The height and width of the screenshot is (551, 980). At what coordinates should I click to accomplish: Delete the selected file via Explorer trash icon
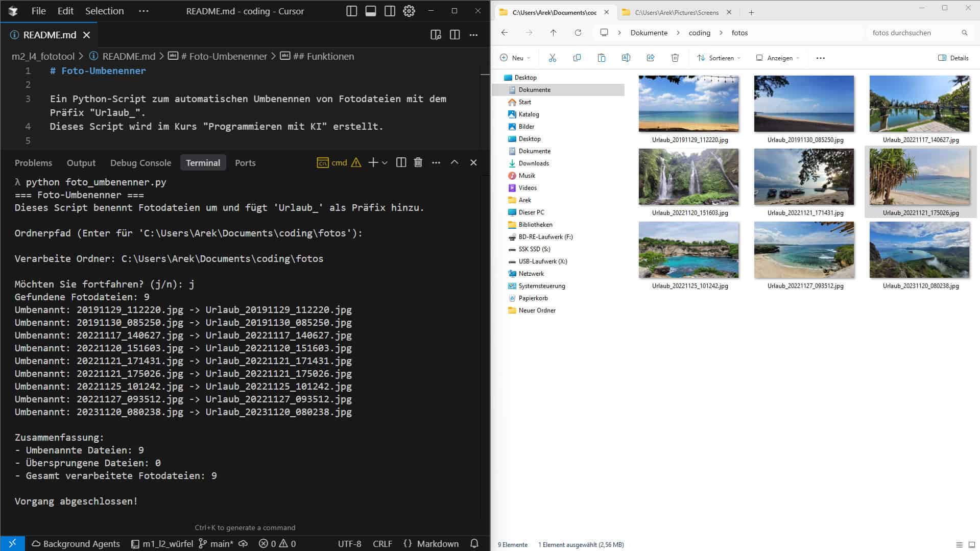[x=675, y=58]
